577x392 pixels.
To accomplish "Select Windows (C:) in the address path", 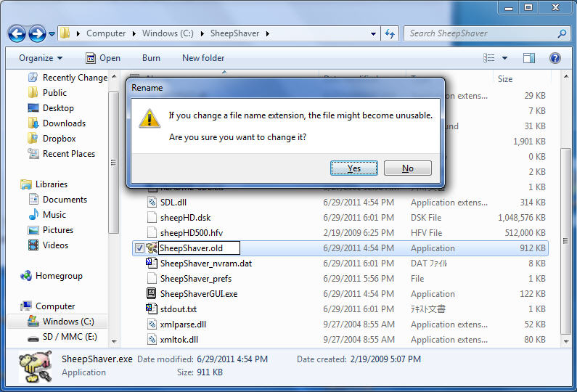I will (x=168, y=33).
